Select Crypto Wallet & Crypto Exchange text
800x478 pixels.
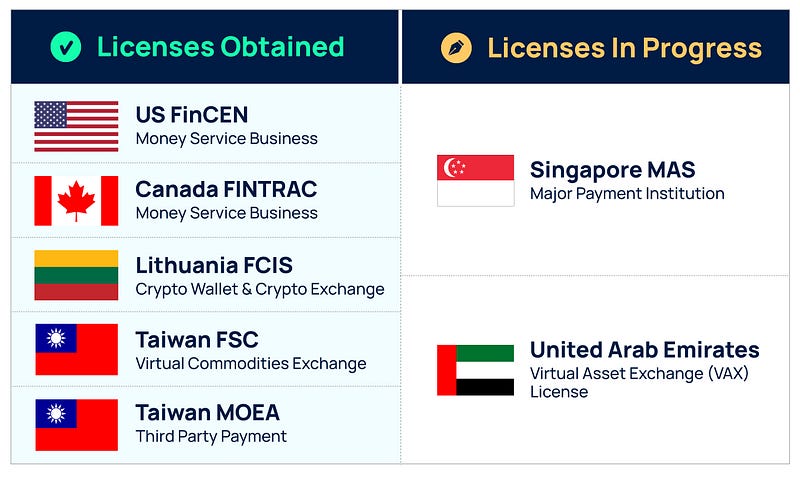260,289
